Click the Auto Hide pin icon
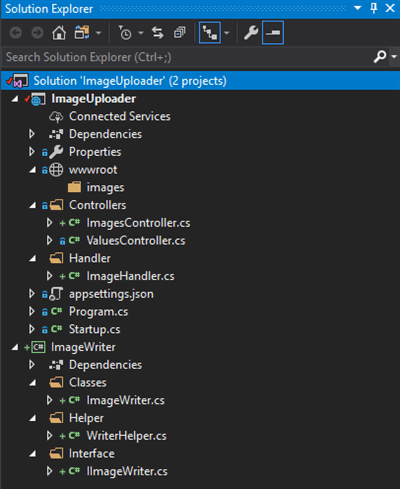 tap(374, 8)
